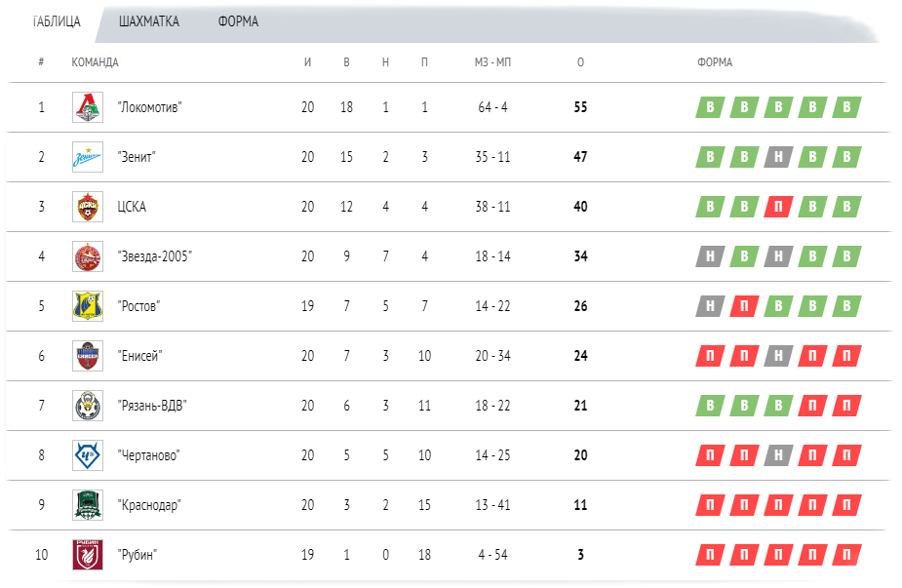Click Zenit's gray Н draw form badge
This screenshot has width=902, height=588.
tap(778, 157)
